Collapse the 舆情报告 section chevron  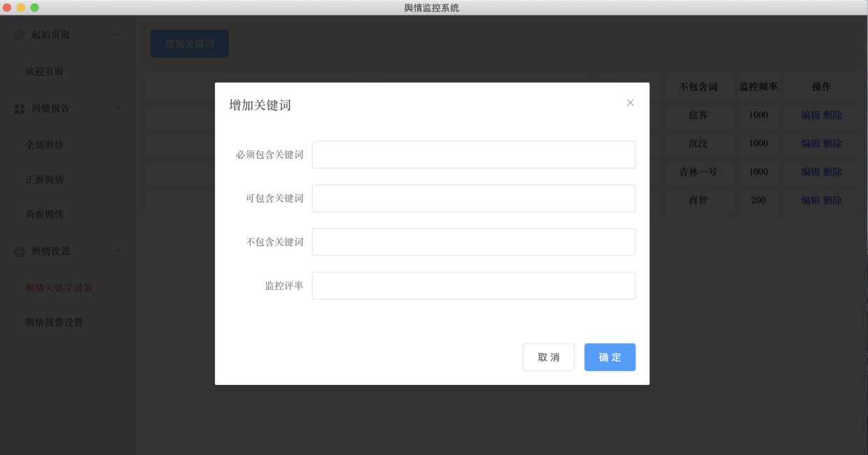tap(117, 108)
